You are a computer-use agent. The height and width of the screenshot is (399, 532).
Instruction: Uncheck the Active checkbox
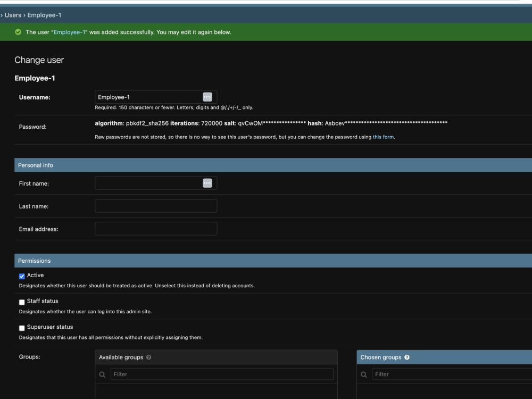coord(22,276)
